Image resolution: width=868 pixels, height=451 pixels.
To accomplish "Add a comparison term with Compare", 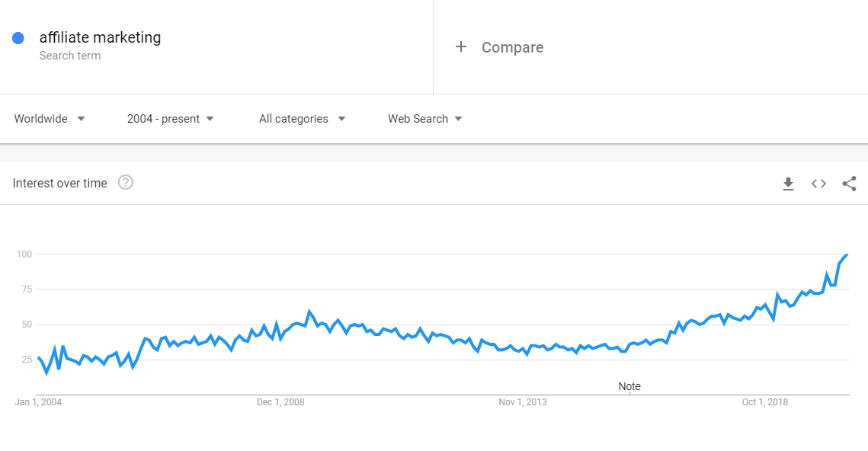I will 513,47.
